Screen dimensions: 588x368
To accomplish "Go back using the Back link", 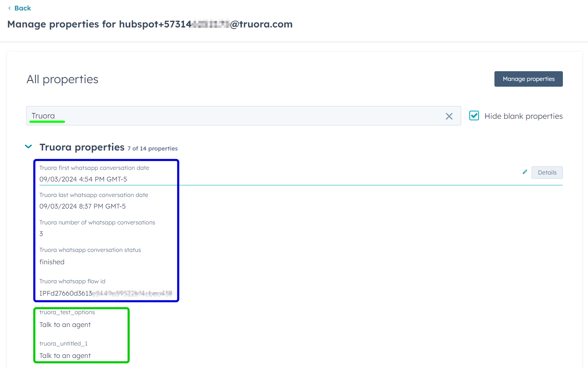I will (19, 8).
